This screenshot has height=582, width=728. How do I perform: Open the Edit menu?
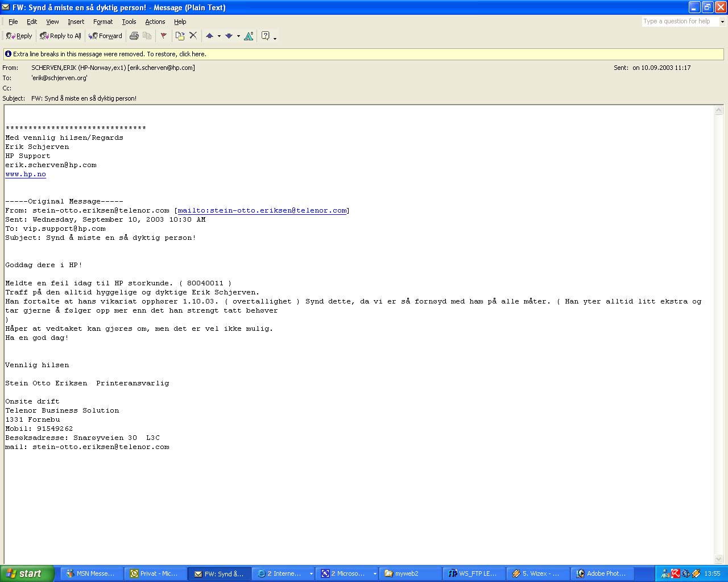tap(32, 22)
